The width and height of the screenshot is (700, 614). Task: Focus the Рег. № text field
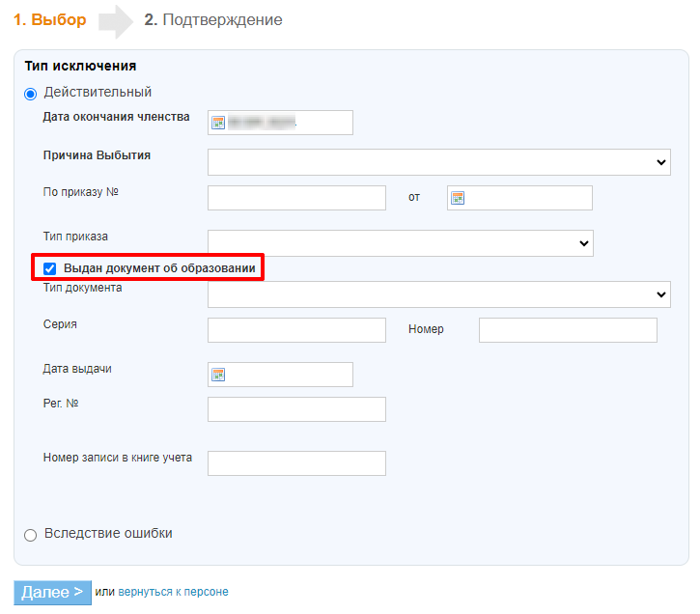[x=296, y=409]
